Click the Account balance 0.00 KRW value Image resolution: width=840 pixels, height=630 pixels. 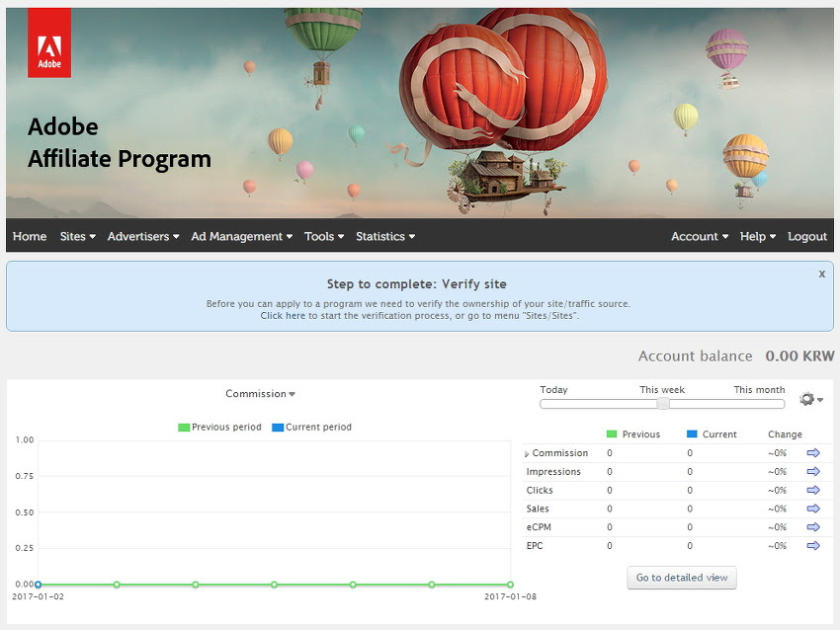click(799, 355)
